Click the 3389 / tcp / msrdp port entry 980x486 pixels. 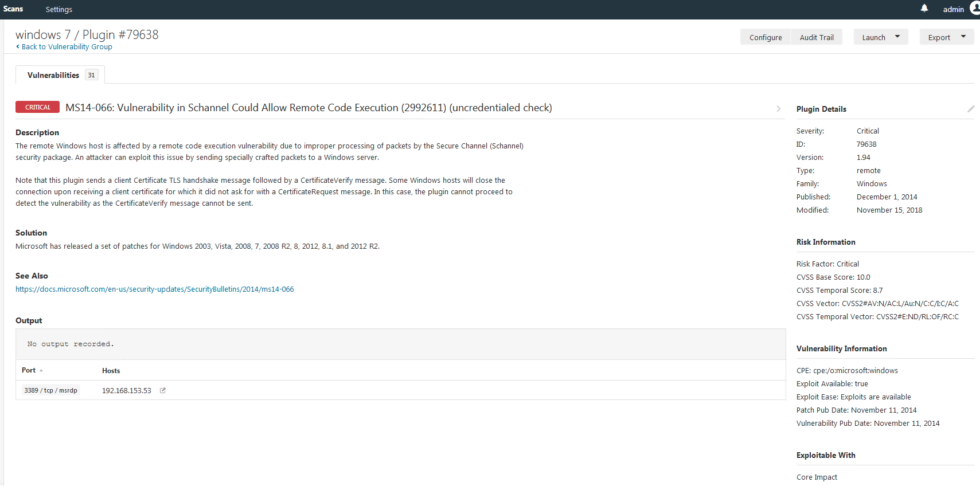(50, 390)
